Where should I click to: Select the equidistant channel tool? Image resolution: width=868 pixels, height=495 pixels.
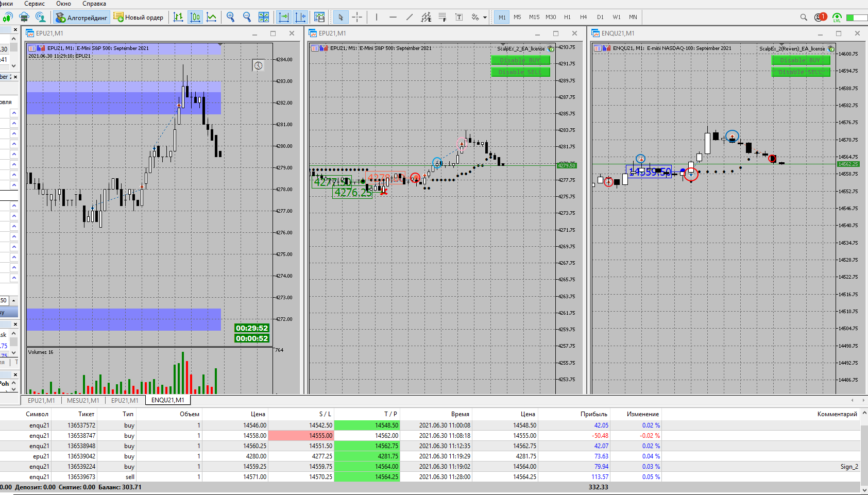[426, 17]
